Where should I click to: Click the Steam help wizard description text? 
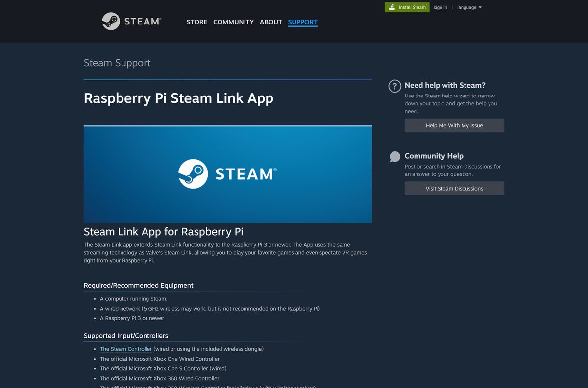(x=451, y=103)
